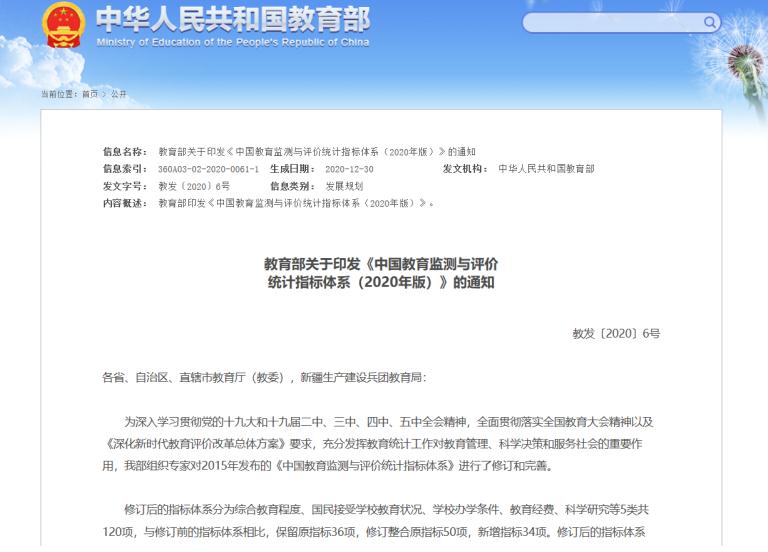
Task: Click paragraph starting 修订后的指标体系分为
Action: tap(376, 521)
